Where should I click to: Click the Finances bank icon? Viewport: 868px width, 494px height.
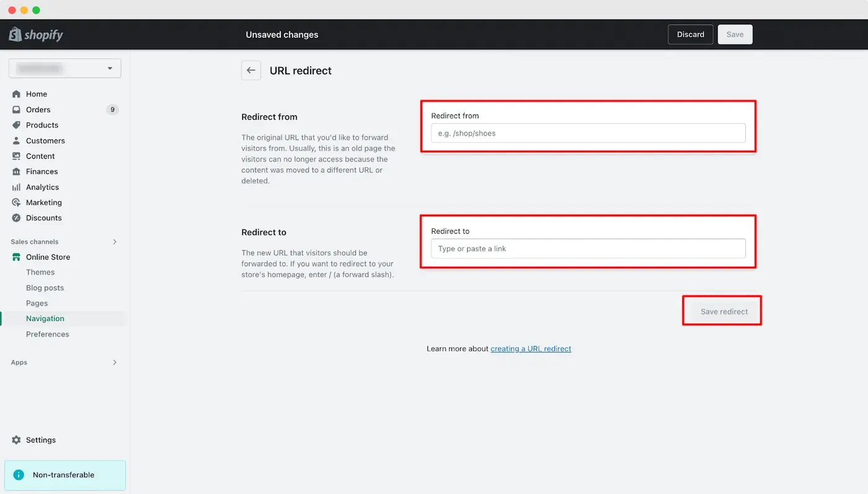tap(16, 172)
